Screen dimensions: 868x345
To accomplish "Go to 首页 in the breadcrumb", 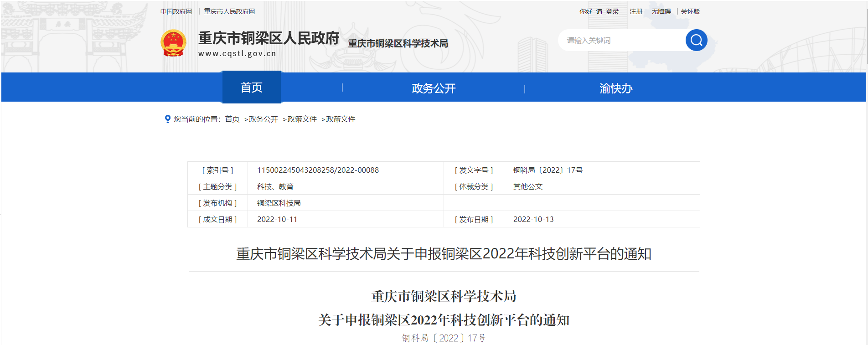I will pyautogui.click(x=232, y=119).
